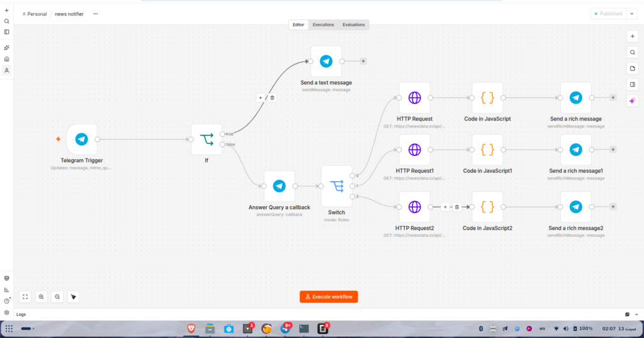
Task: Add node after Send a rich message
Action: (x=613, y=97)
